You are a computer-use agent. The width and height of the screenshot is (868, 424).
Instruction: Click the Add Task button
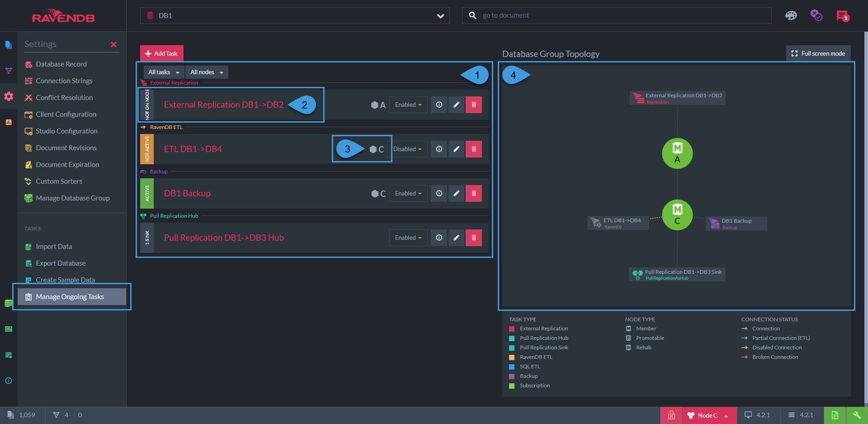pos(162,53)
